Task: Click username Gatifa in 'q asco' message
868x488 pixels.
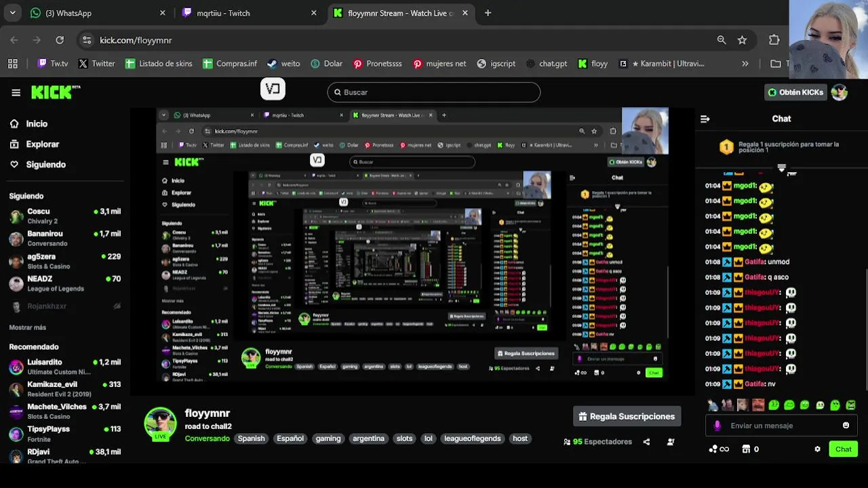Action: pos(755,277)
